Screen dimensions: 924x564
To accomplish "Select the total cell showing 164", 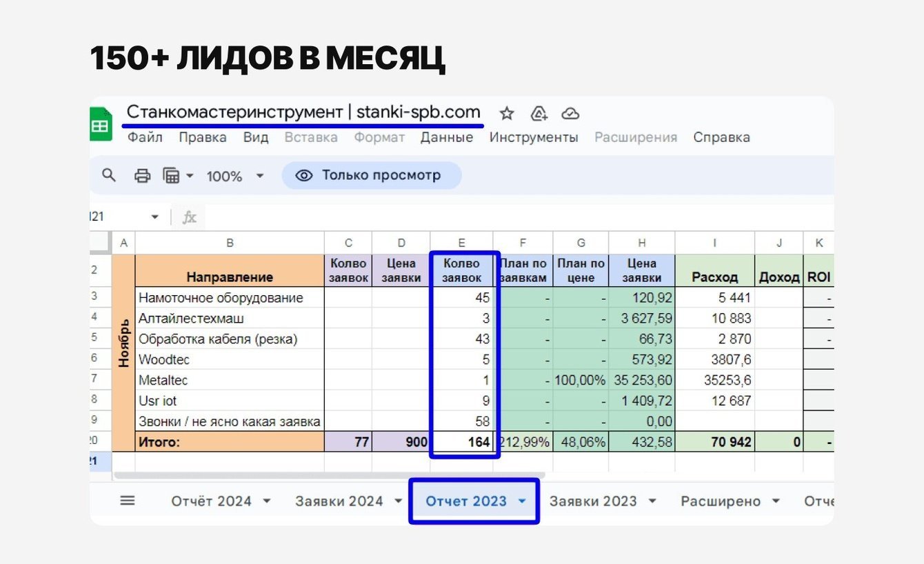I will click(461, 442).
